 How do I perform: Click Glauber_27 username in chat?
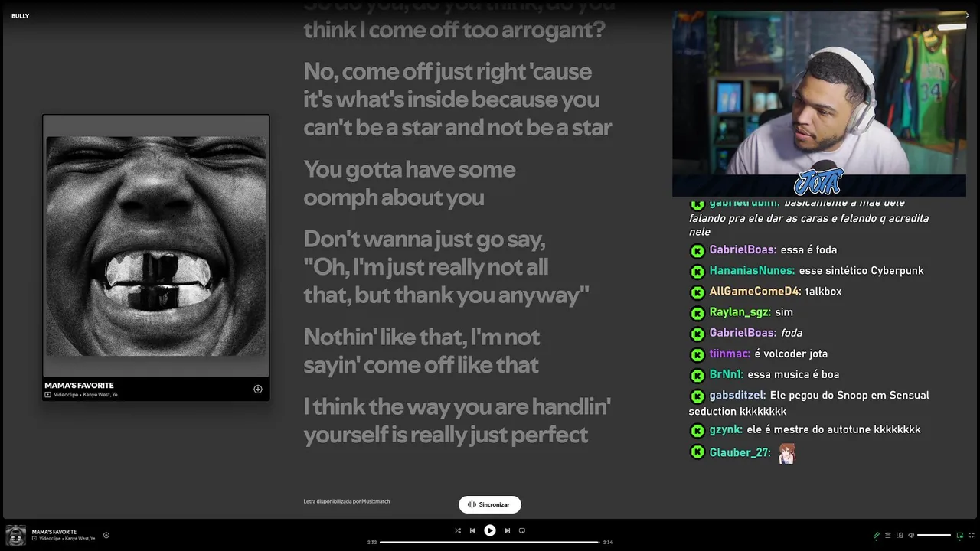[740, 452]
